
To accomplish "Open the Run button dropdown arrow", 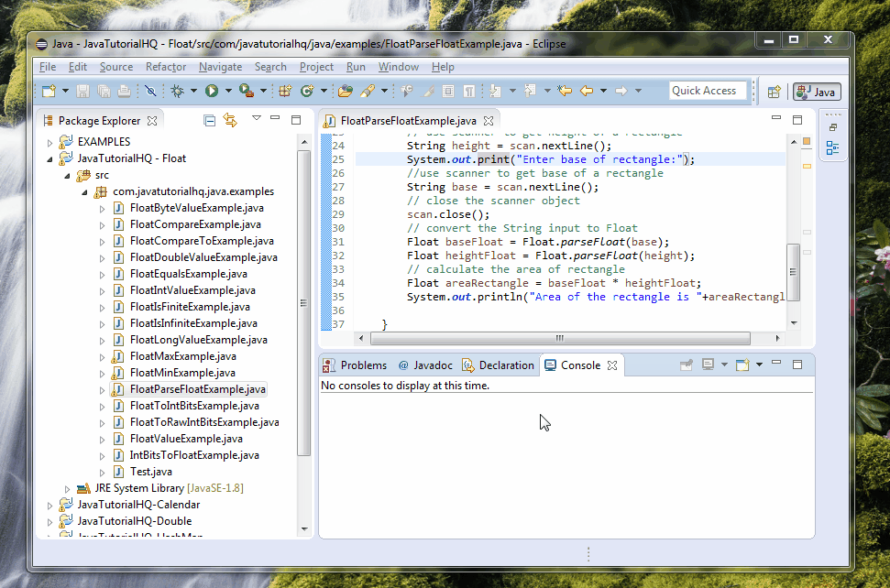I will [227, 91].
